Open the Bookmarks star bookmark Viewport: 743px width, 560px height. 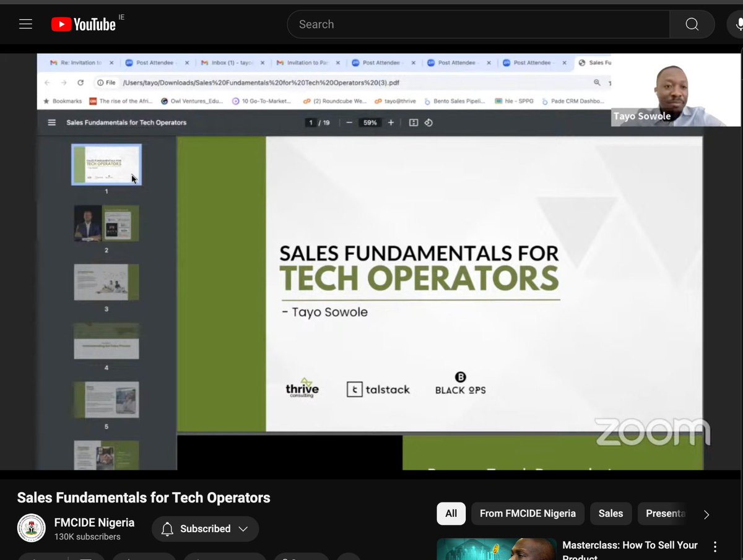click(x=62, y=101)
